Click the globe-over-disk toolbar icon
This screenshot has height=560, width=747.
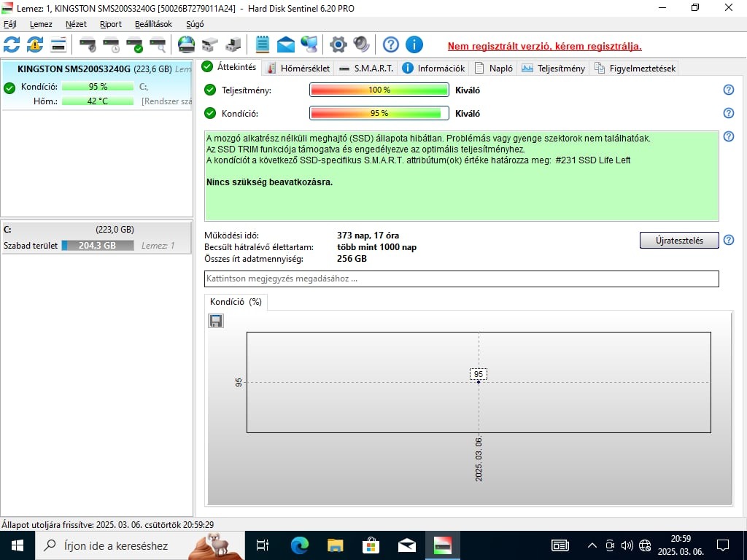pos(186,44)
